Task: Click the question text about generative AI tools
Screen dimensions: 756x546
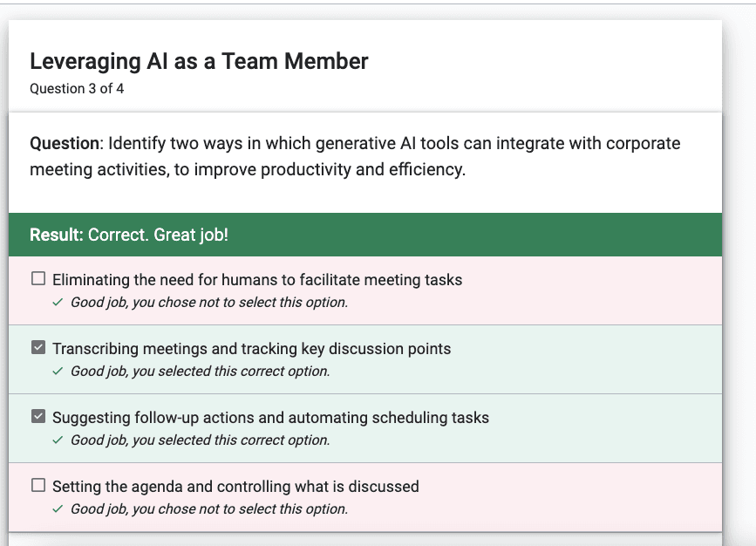Action: click(x=356, y=156)
